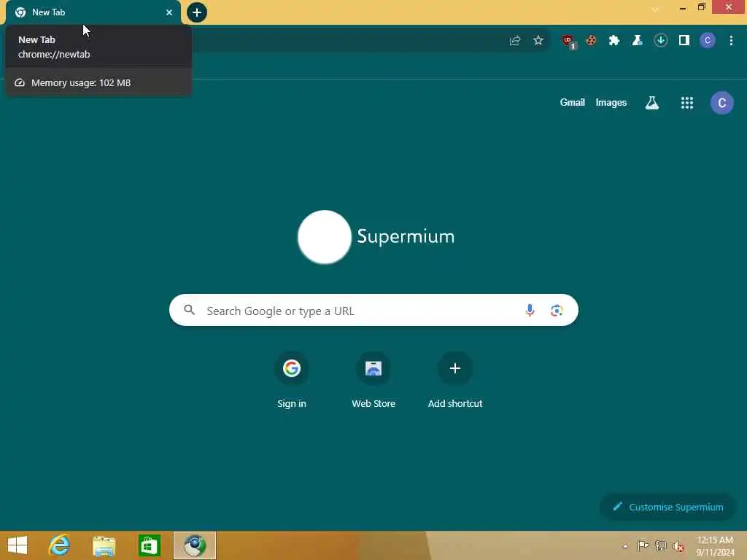
Task: Open the browser three-dot menu
Action: 731,41
